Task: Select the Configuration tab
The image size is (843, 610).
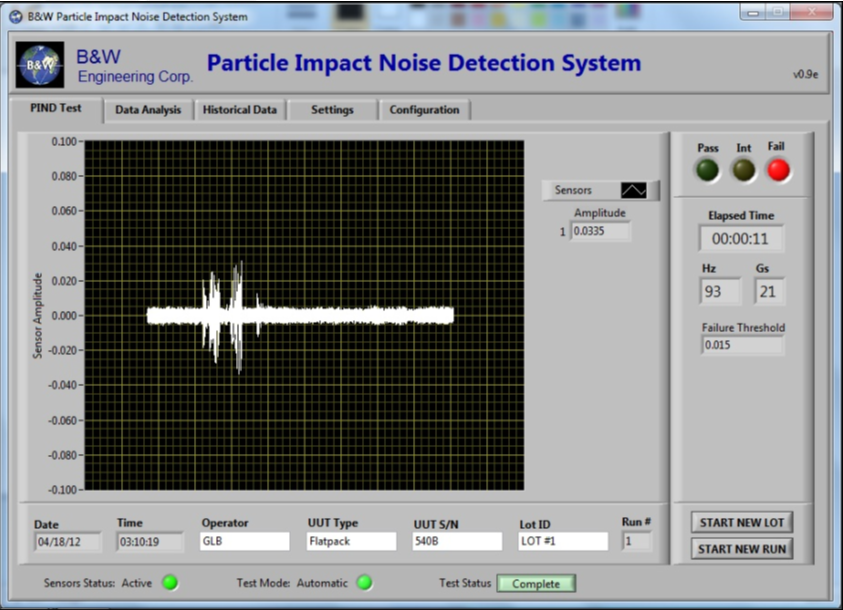Action: [425, 110]
